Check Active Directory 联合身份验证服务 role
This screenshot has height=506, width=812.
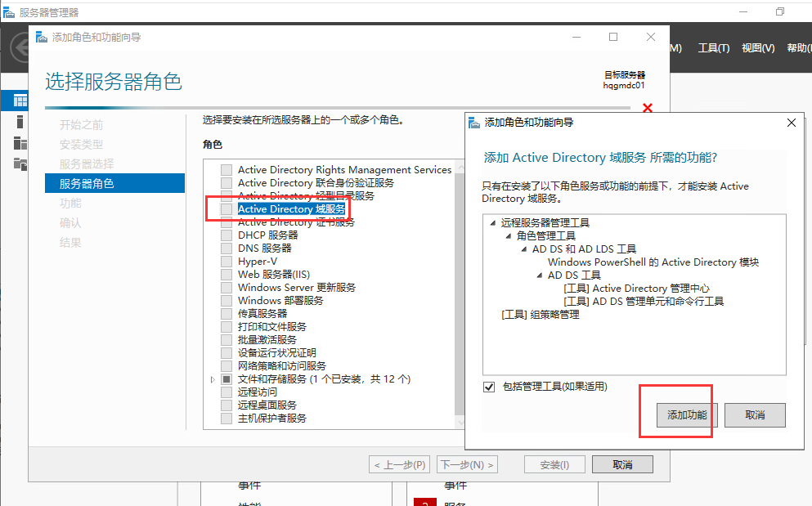point(227,183)
